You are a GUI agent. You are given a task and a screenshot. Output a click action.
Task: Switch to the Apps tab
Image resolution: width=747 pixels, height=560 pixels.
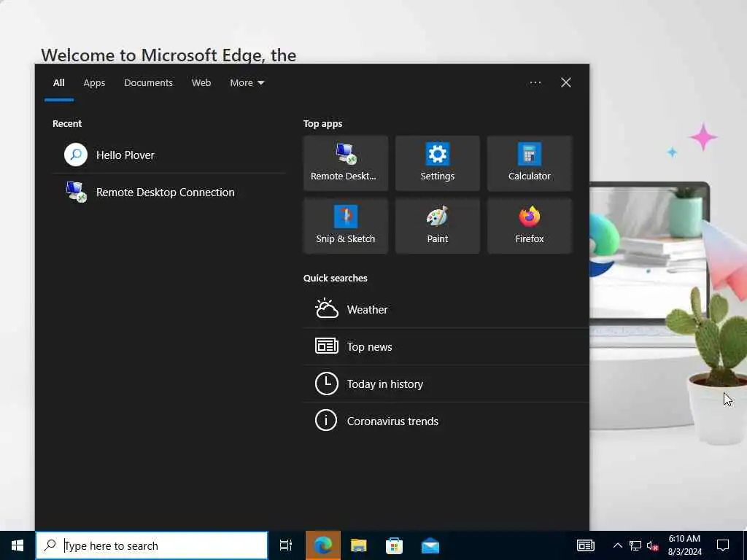(94, 83)
